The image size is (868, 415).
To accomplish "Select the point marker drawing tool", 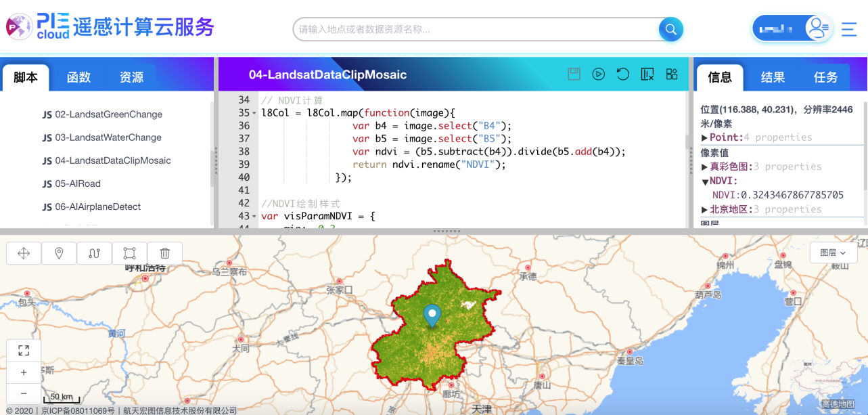I will click(59, 253).
